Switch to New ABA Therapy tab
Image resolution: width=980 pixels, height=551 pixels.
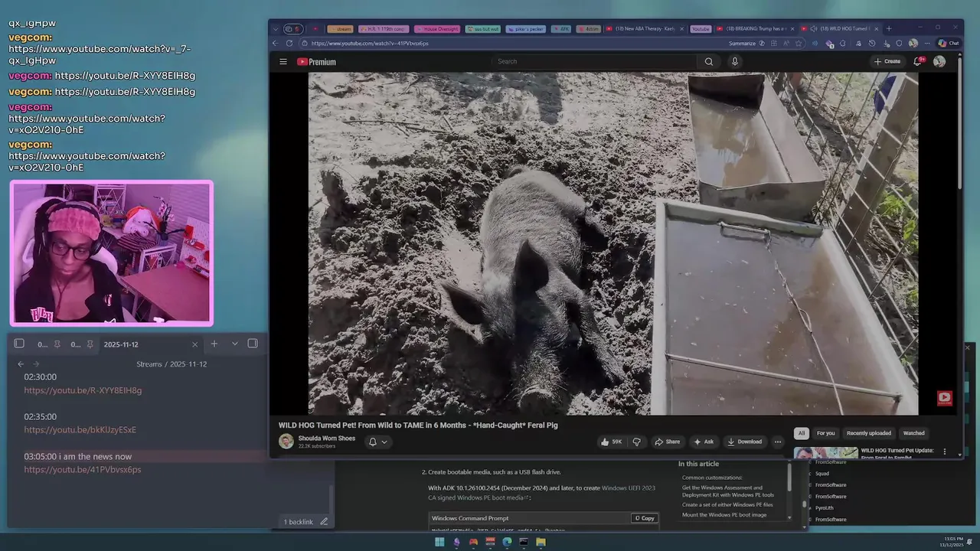click(643, 29)
